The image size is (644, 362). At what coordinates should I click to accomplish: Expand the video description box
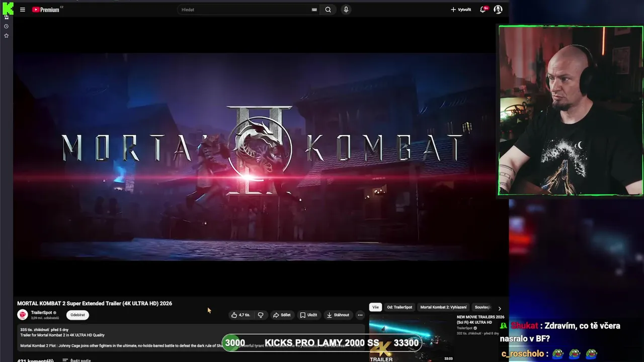(x=191, y=338)
